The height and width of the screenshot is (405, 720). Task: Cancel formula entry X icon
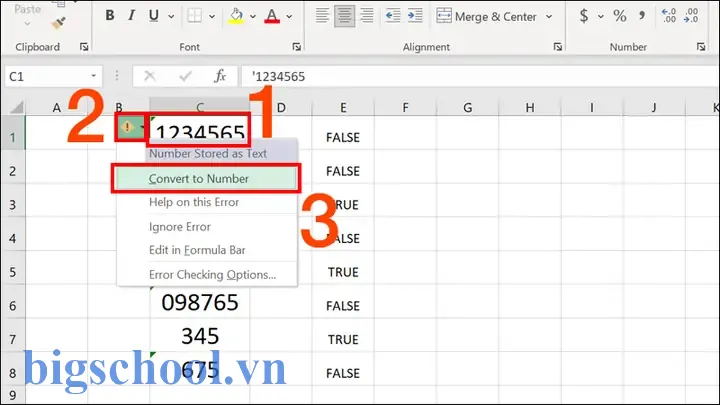[x=150, y=76]
